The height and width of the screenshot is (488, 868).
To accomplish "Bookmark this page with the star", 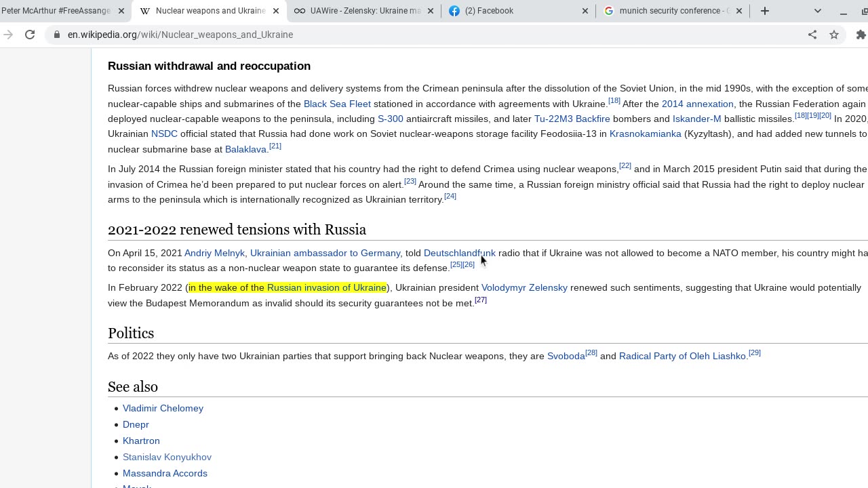I will [834, 35].
